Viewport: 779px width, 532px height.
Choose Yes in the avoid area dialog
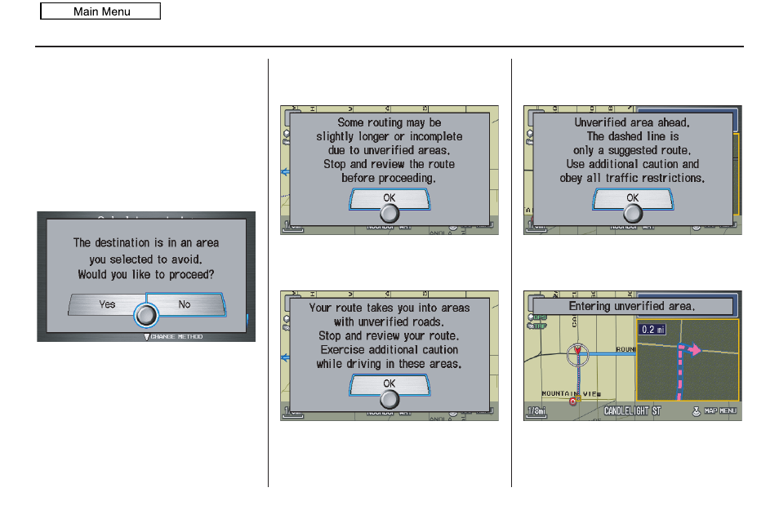tap(106, 304)
